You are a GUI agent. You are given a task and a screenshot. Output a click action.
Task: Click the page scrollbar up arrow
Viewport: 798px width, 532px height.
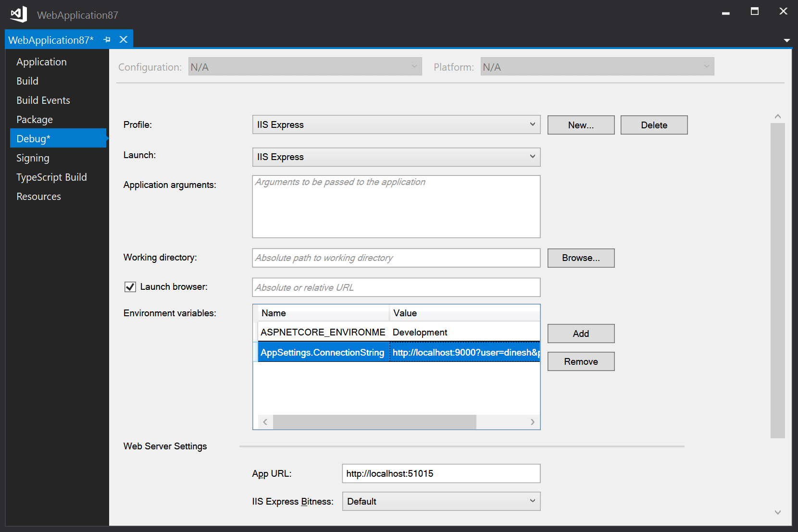(x=778, y=116)
